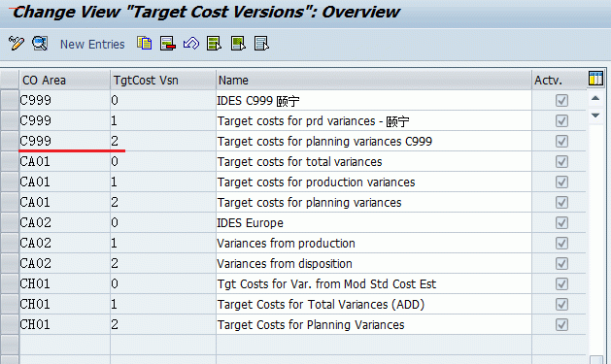Toggle Actv. for Target costs for planning variances CA01

(x=561, y=202)
